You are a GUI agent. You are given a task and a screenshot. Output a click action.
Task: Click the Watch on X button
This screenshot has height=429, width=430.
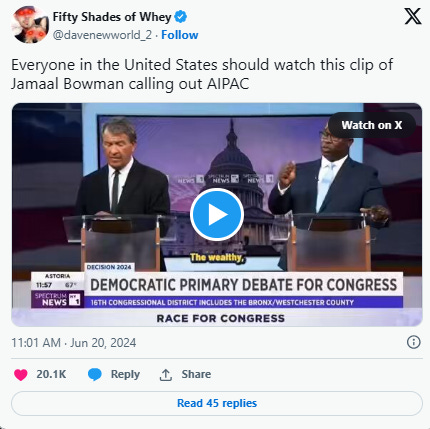click(372, 125)
